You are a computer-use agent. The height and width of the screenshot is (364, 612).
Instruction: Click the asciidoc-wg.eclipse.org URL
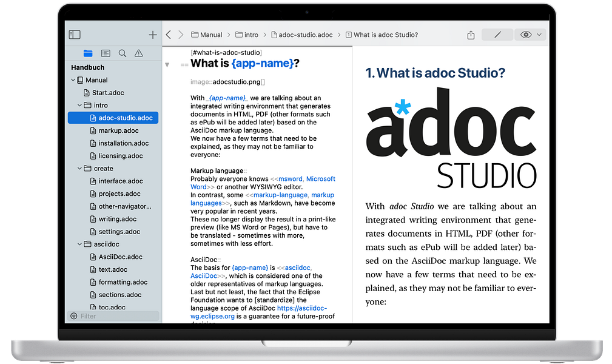coord(259,312)
